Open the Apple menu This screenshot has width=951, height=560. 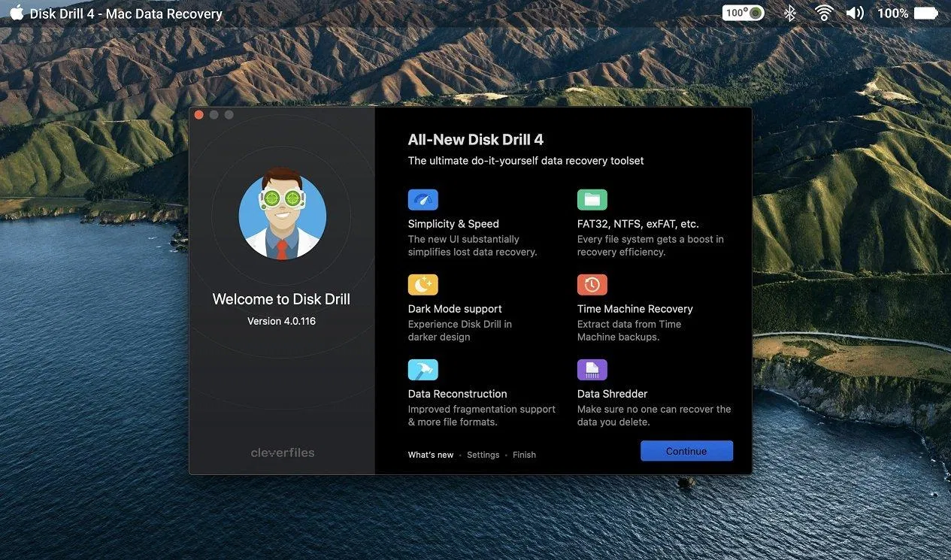(16, 13)
